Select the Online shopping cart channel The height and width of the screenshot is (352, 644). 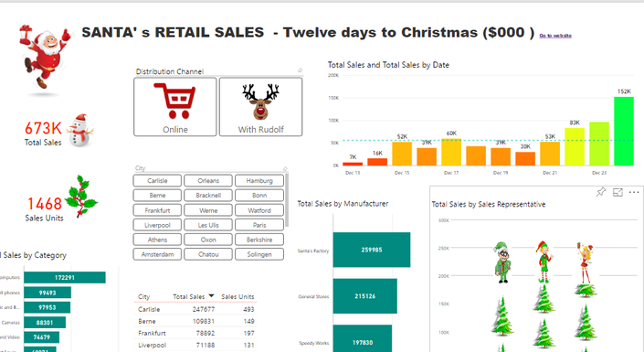click(175, 107)
